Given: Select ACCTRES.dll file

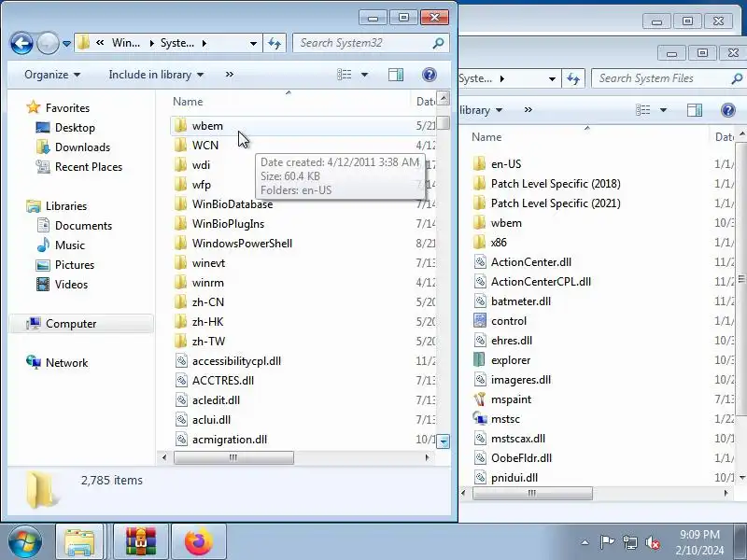Looking at the screenshot, I should click(222, 381).
